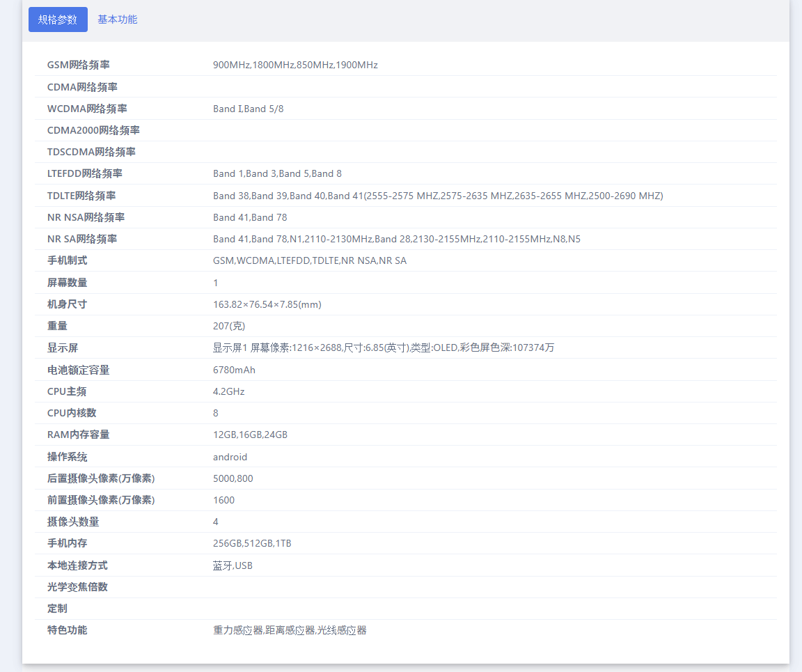The width and height of the screenshot is (802, 672).
Task: Select the 手机制式 value GSM,WCDMA,LTEFDD text
Action: point(309,260)
